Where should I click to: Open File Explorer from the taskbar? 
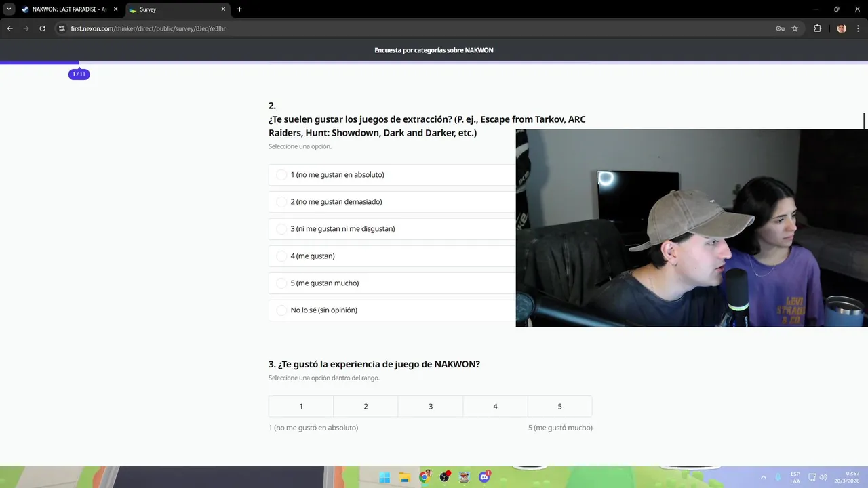tap(404, 477)
